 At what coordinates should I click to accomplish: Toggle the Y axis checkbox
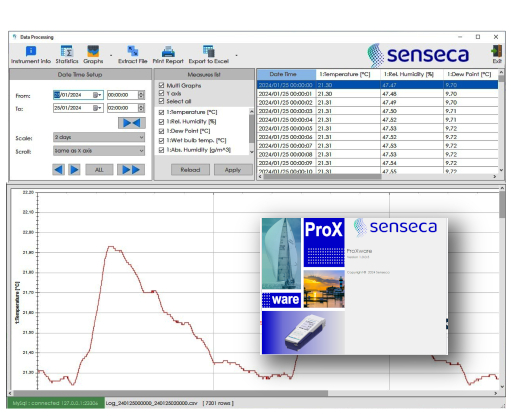point(162,93)
